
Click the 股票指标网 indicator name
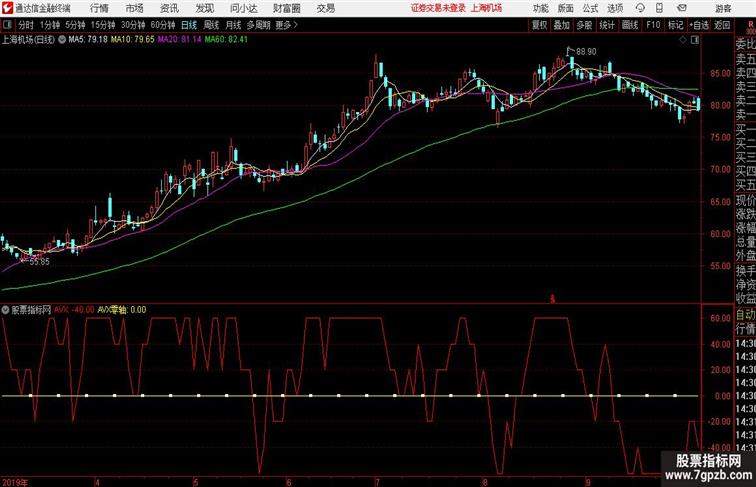point(31,310)
